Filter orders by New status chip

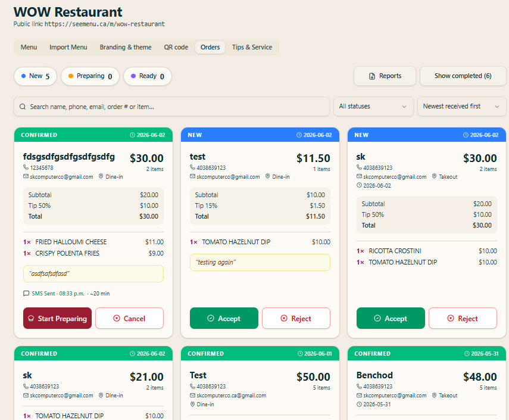(35, 76)
